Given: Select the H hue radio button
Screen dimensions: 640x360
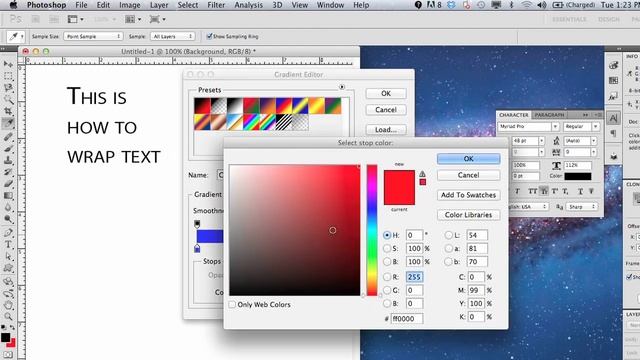Looking at the screenshot, I should pos(387,235).
